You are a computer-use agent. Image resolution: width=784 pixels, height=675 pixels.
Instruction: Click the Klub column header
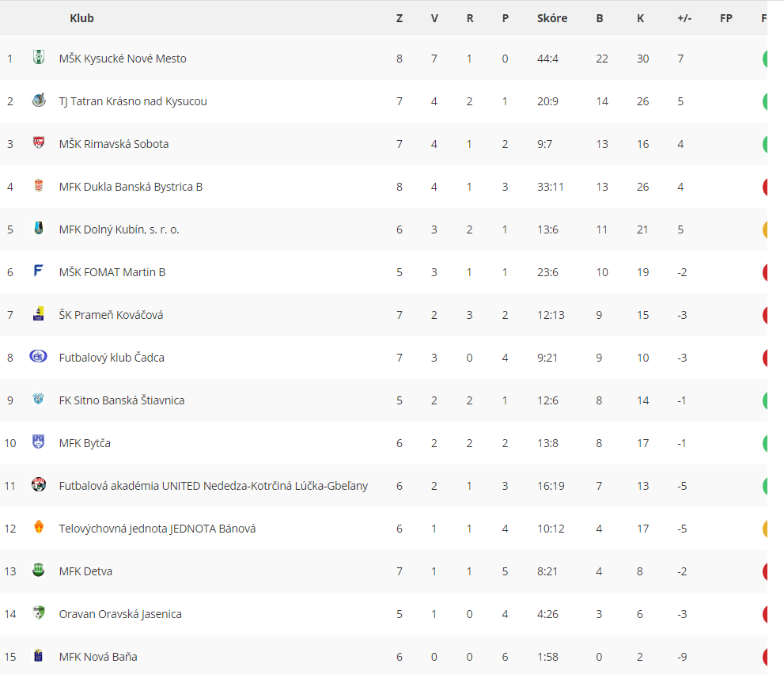81,18
